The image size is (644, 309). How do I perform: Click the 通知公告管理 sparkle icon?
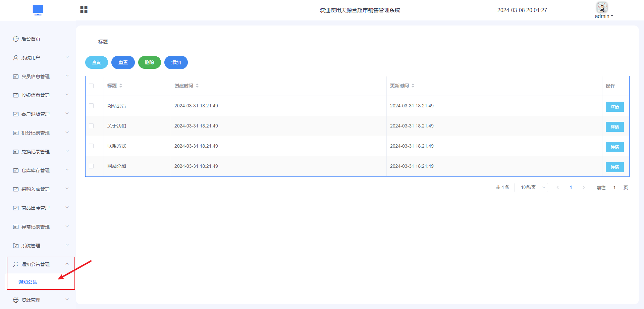point(16,264)
